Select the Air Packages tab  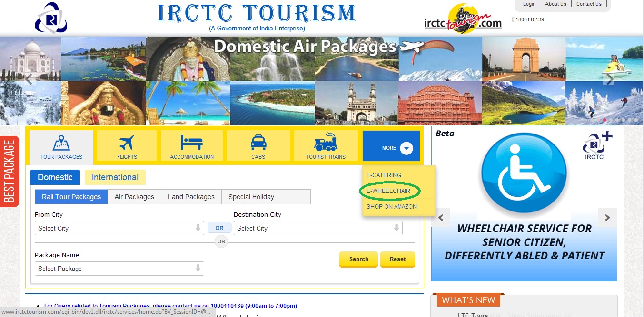coord(134,196)
